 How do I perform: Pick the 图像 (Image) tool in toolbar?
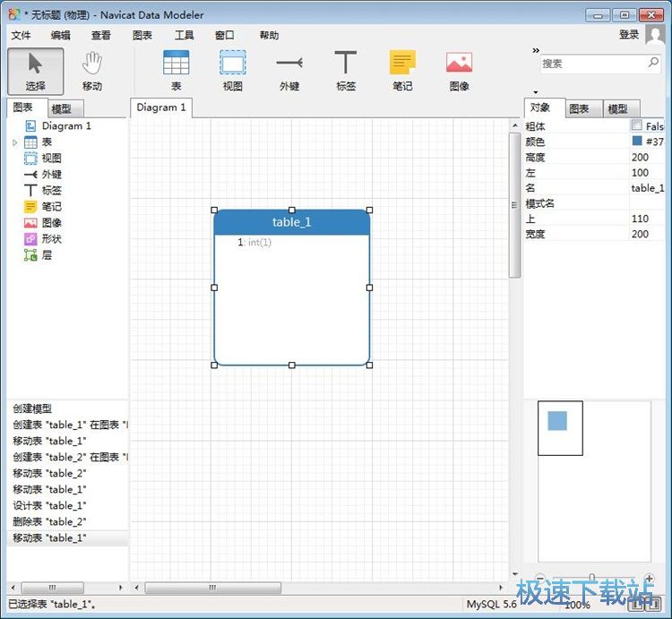(x=459, y=71)
